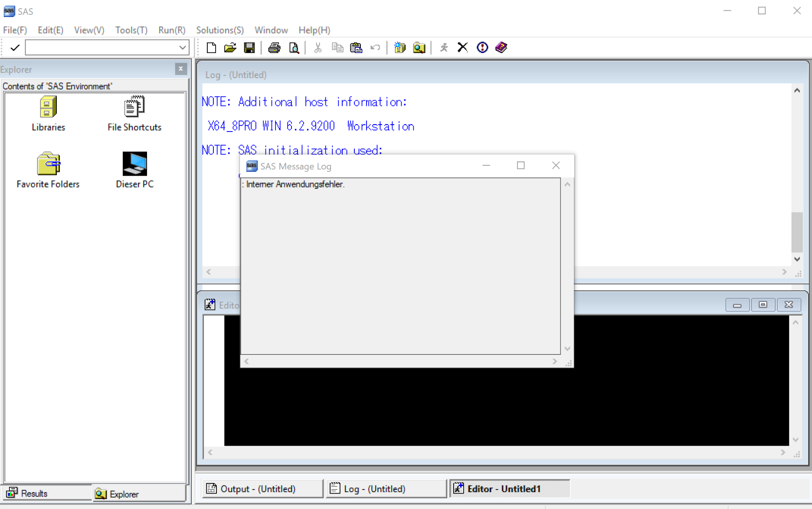Screen dimensions: 812x509
Task: Save with the floppy disk icon
Action: pos(249,48)
